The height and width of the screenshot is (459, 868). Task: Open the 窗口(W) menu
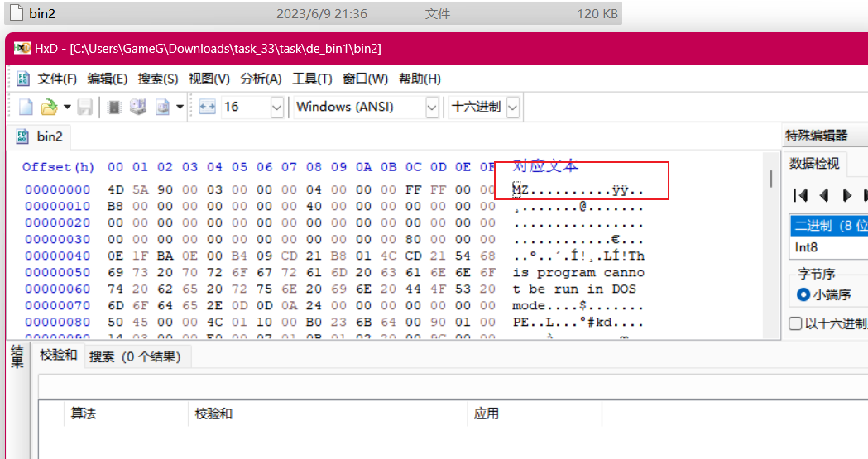coord(366,79)
